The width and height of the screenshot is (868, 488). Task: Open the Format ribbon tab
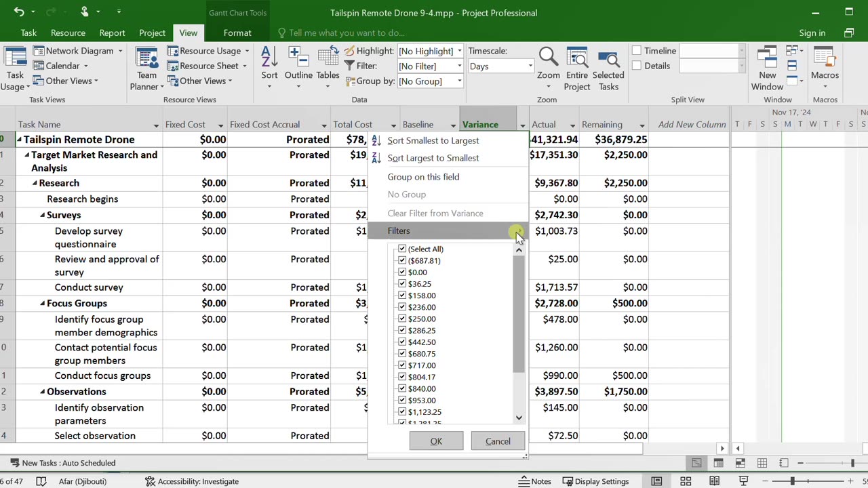point(237,33)
